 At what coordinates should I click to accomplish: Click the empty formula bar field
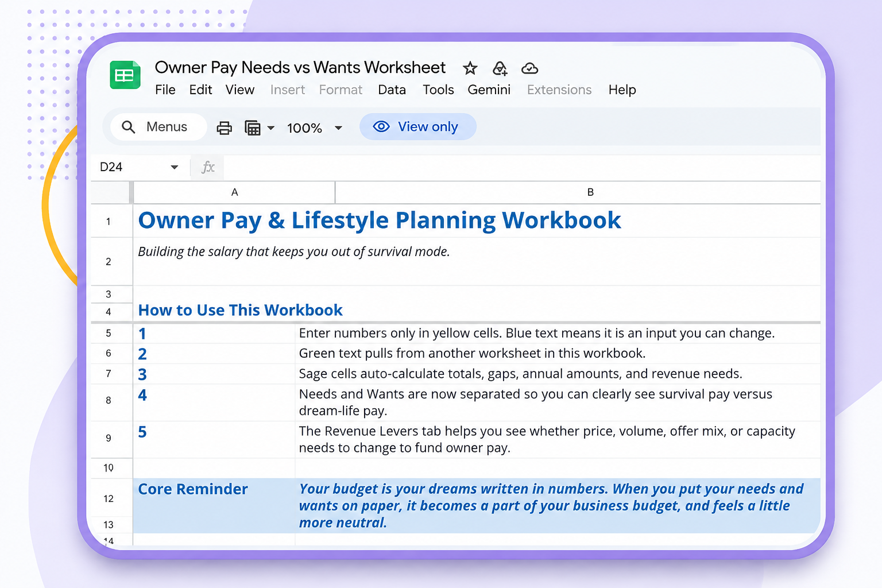[x=521, y=167]
